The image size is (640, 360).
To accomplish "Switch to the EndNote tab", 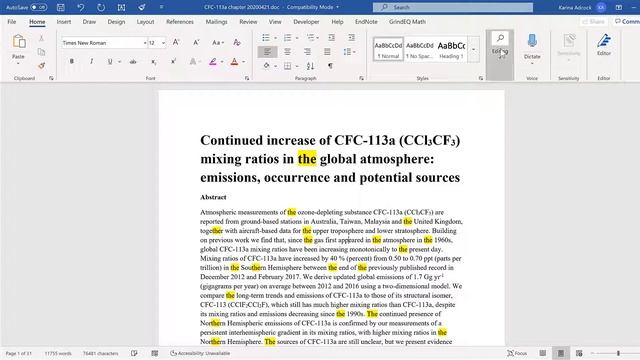I will (x=366, y=22).
